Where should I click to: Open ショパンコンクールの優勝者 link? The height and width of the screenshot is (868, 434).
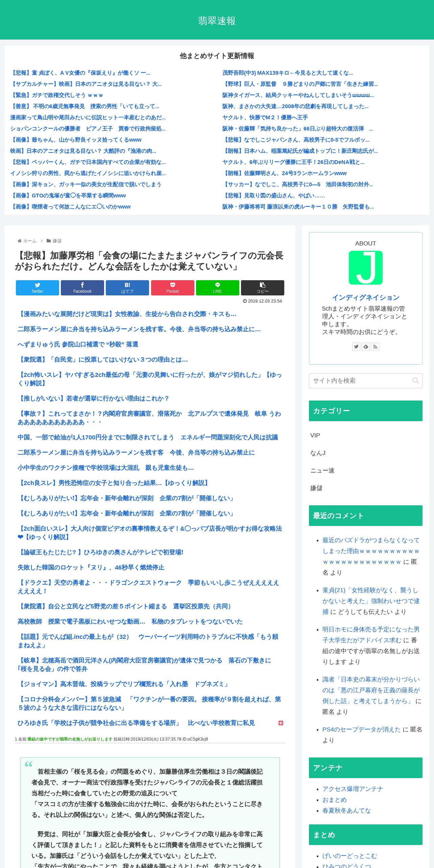coord(88,129)
